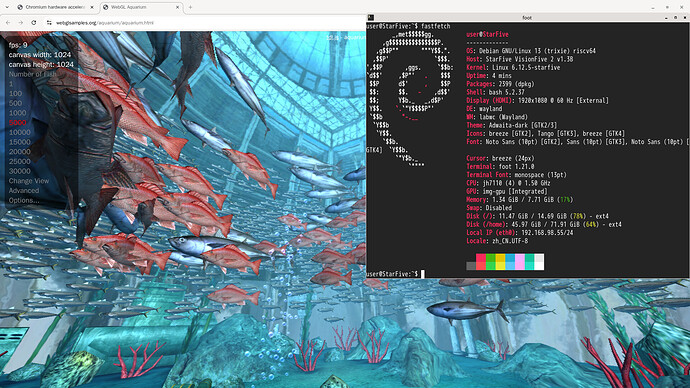Screen dimensions: 690x388
Task: Minimize the Chromium browser window
Action: (653, 7)
